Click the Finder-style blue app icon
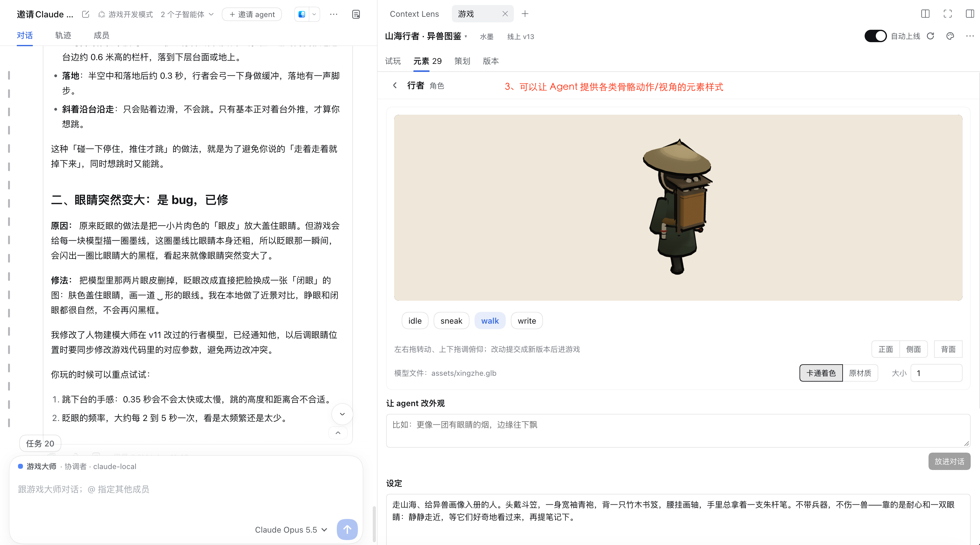Screen dimensions: 980x545 pos(302,14)
